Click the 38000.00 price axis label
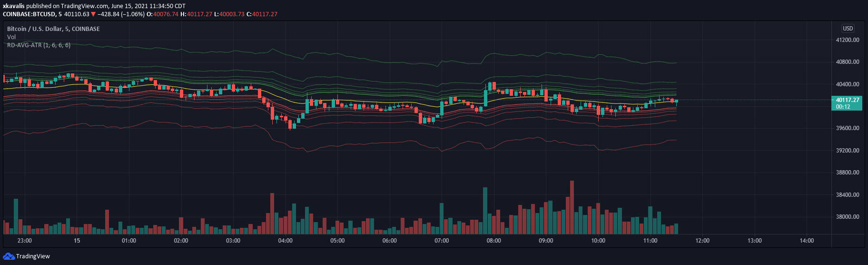Viewport: 868px width, 265px height. [848, 217]
